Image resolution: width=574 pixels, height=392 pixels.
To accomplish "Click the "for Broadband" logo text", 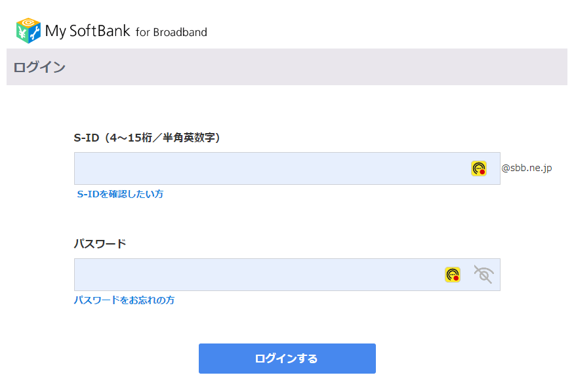I will 171,32.
